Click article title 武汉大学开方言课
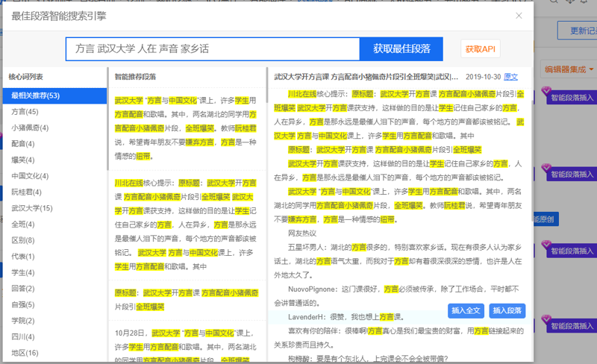 coord(366,77)
